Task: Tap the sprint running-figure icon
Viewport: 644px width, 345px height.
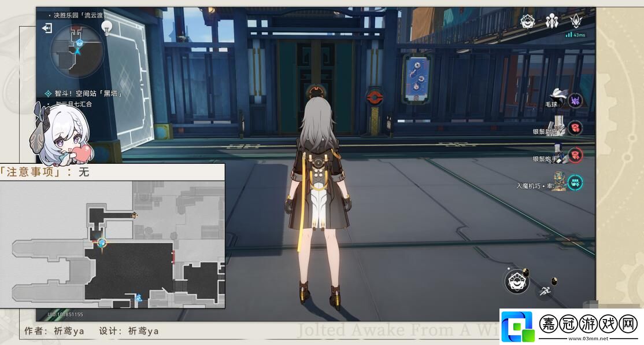Action: click(545, 291)
